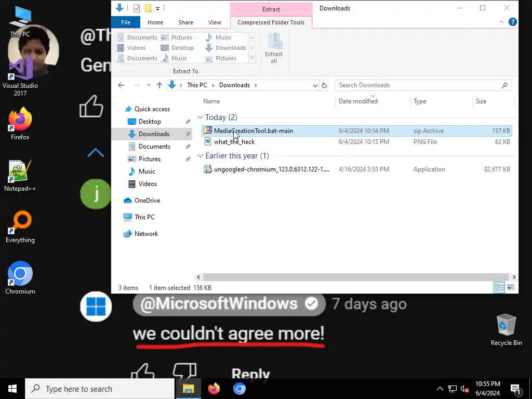The width and height of the screenshot is (532, 399).
Task: Click the horizontal scrollbar left arrow
Action: coord(199,277)
